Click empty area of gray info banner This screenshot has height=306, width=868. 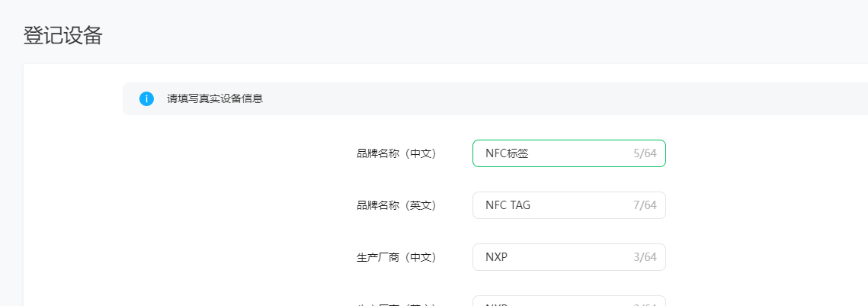click(553, 99)
